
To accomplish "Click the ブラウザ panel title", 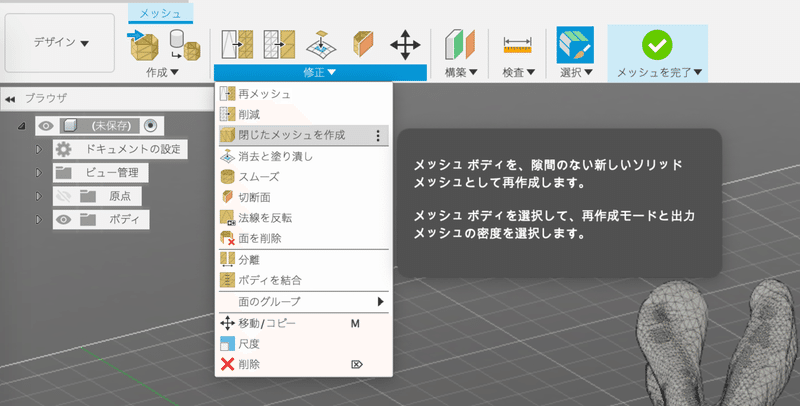I will click(46, 98).
